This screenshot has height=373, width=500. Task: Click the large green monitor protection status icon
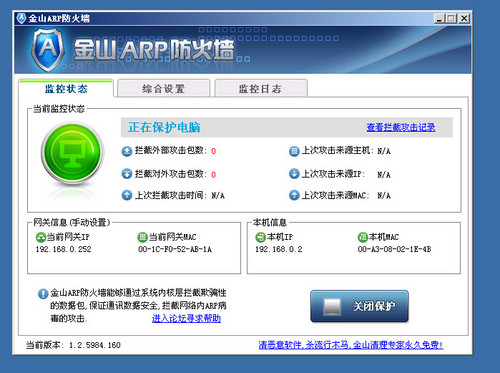pyautogui.click(x=72, y=154)
